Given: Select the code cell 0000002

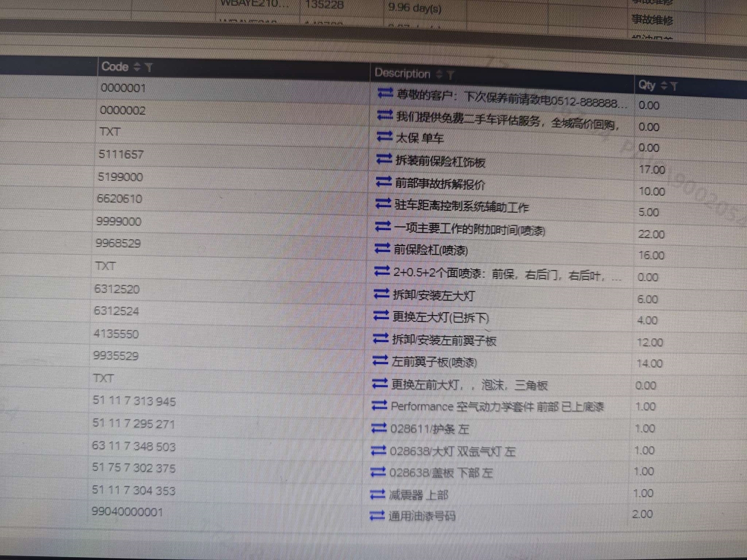Looking at the screenshot, I should [x=123, y=110].
